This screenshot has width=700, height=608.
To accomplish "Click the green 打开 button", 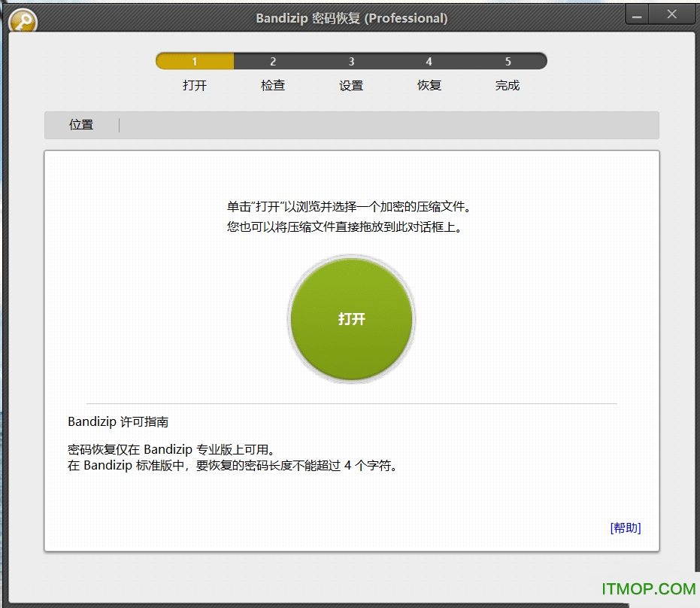I will click(350, 319).
